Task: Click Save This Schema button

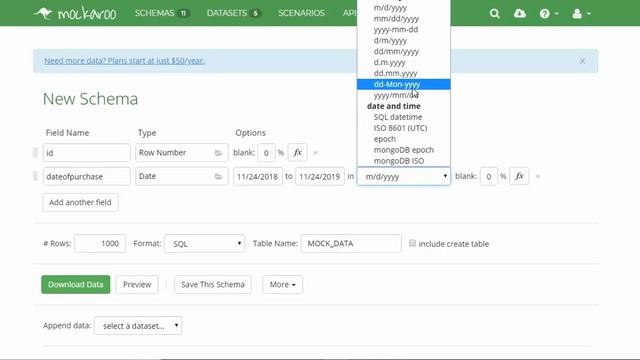Action: coord(213,284)
